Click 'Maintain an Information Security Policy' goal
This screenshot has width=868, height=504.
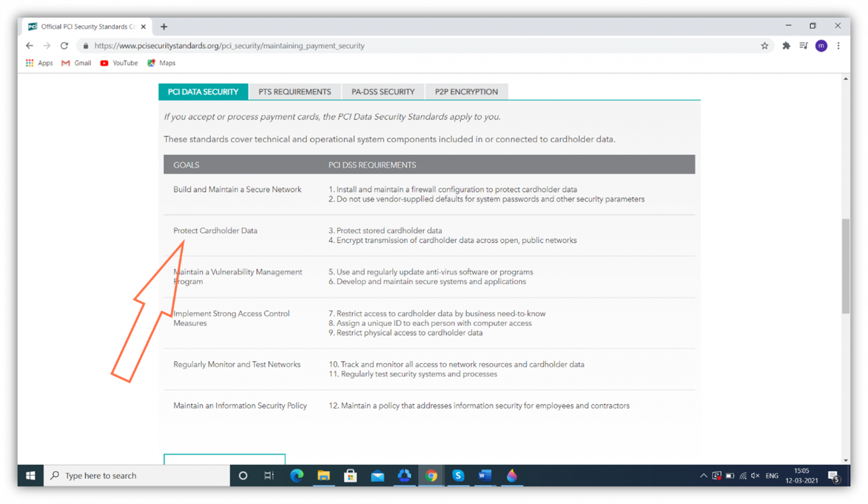tap(240, 406)
